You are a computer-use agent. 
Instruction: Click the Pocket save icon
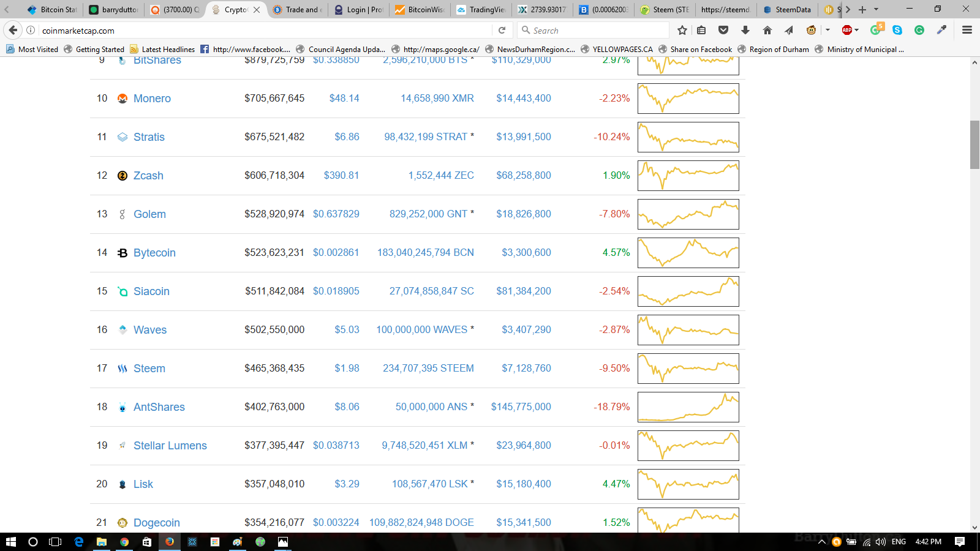point(723,30)
